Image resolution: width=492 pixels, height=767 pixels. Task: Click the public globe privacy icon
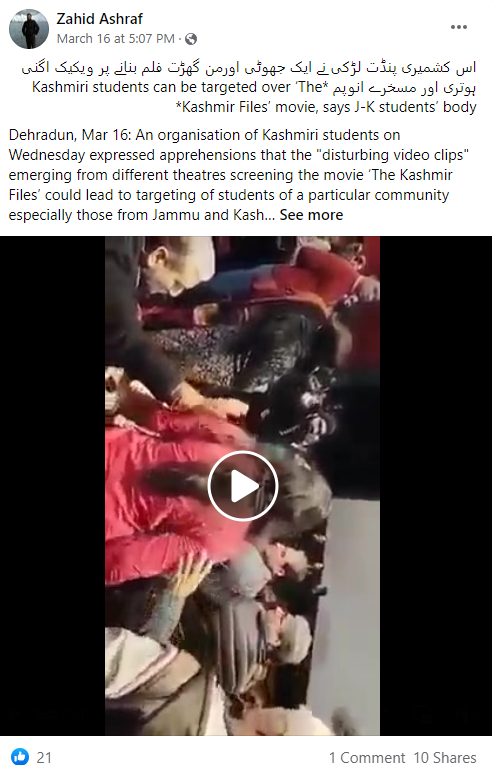point(191,39)
